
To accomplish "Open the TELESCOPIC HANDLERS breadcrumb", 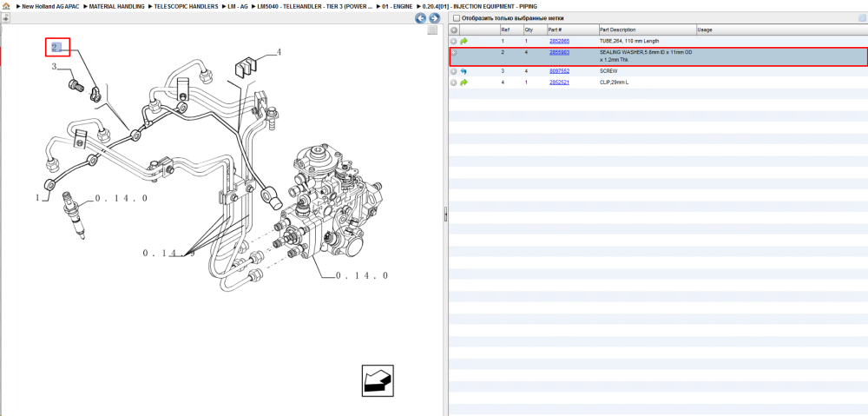I will click(186, 6).
